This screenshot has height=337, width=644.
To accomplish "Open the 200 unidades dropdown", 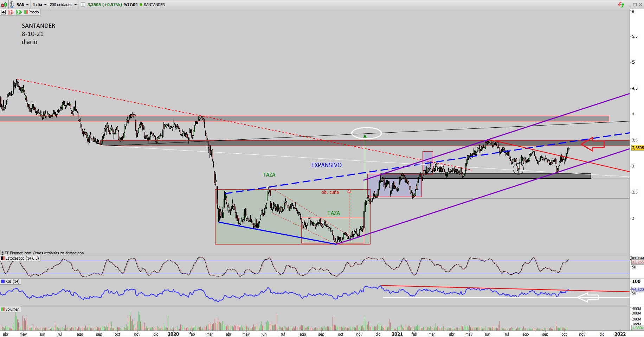I will [63, 5].
